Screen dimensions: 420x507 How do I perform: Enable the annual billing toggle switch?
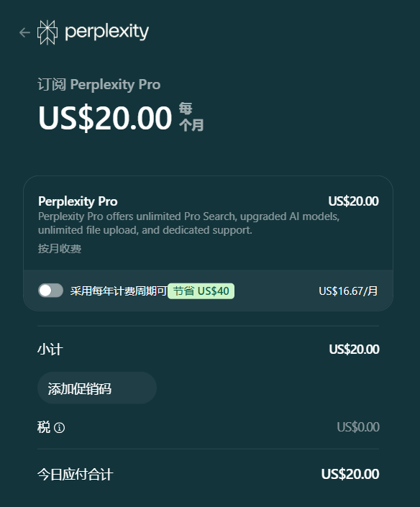pyautogui.click(x=50, y=291)
